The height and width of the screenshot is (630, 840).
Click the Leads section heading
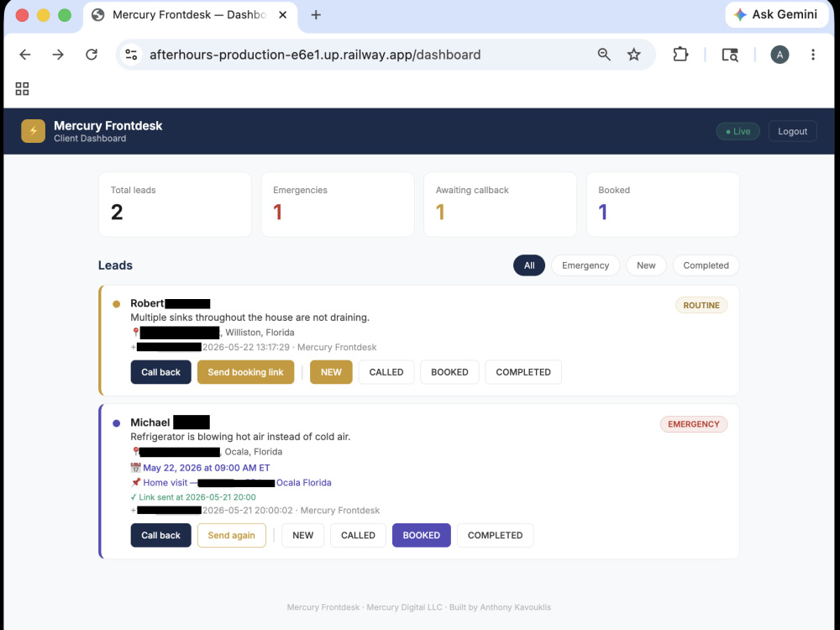pos(115,265)
